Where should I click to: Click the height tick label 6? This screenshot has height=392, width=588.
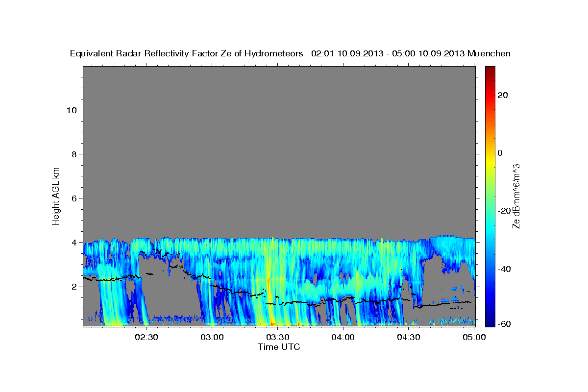(x=74, y=198)
